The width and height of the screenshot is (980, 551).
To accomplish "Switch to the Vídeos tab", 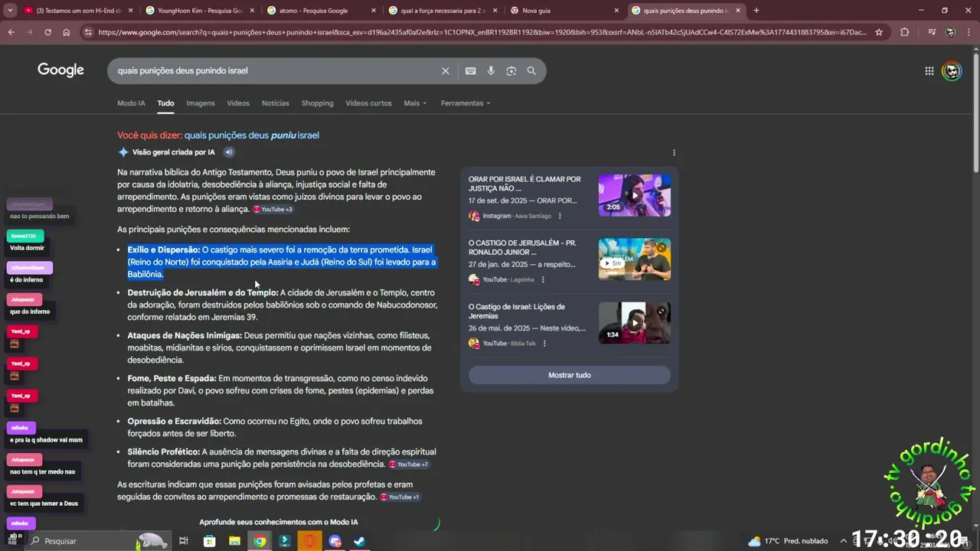I will (x=238, y=103).
